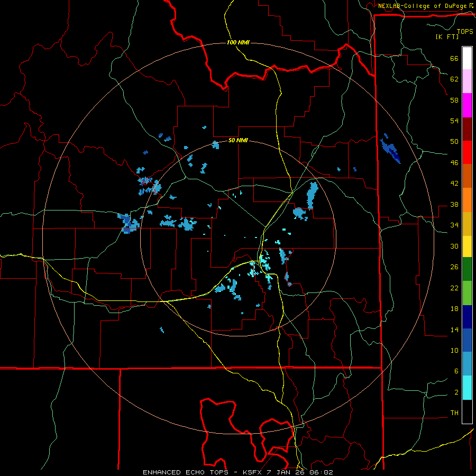Click the 62 legend label
Image resolution: width=476 pixels, height=476 pixels.
(x=454, y=79)
